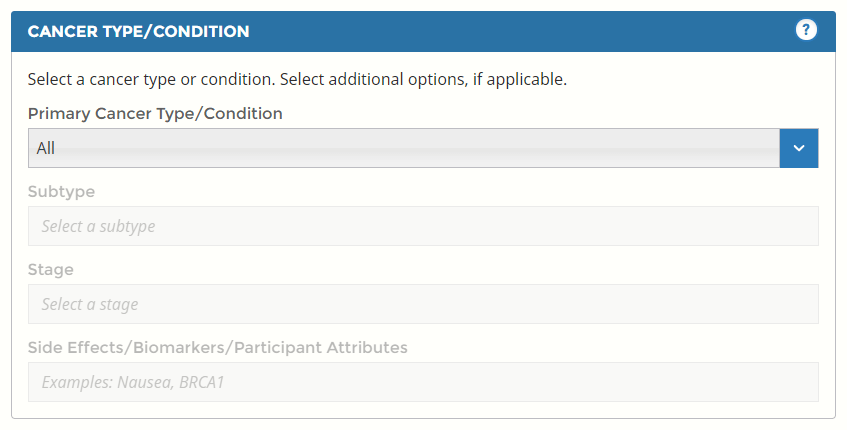Click the Side Effects/Biomarkers/Participant Attributes label
This screenshot has height=430, width=847.
click(x=217, y=347)
